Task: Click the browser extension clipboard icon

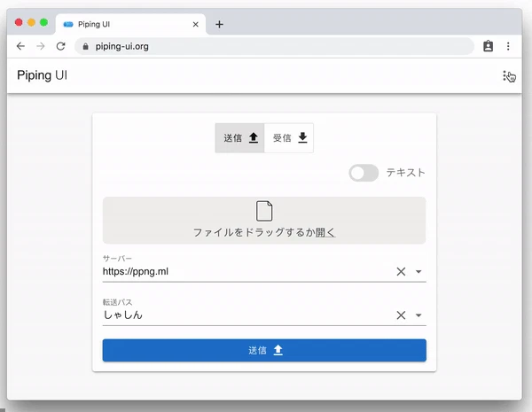Action: (488, 46)
